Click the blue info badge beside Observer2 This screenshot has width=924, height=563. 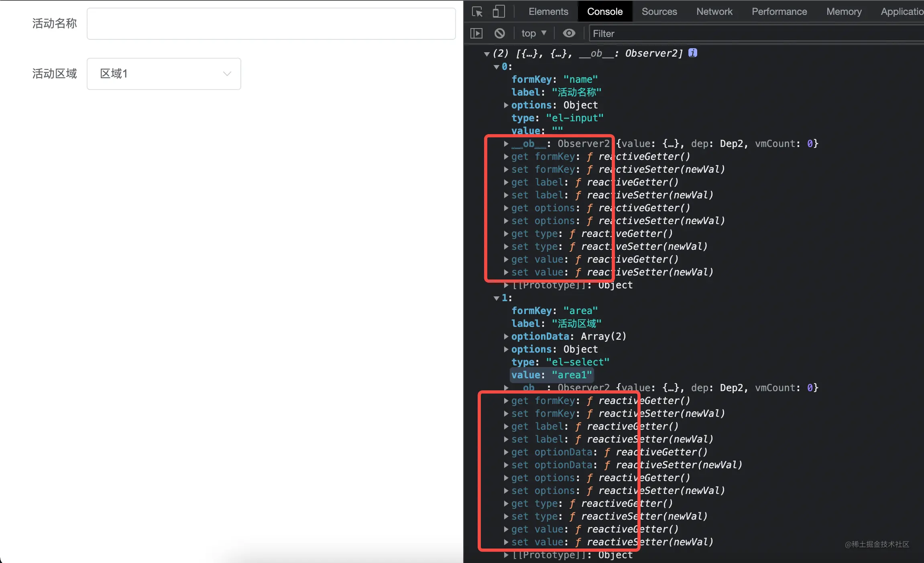(x=693, y=53)
